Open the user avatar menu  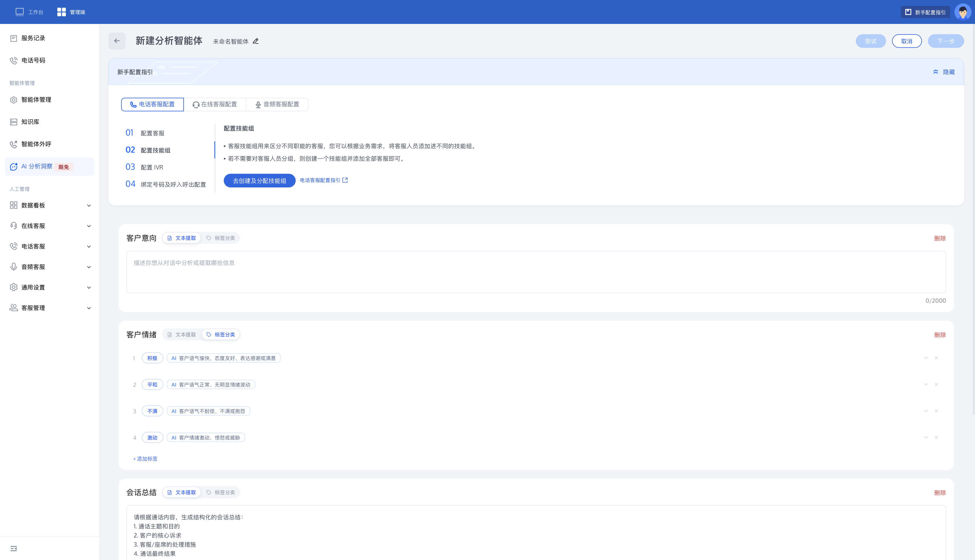tap(963, 12)
